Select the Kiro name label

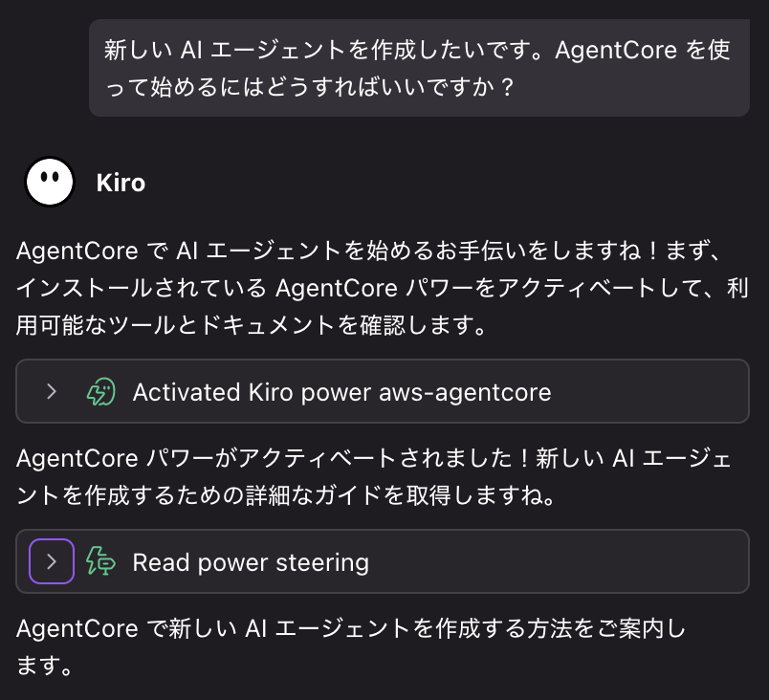coord(121,182)
